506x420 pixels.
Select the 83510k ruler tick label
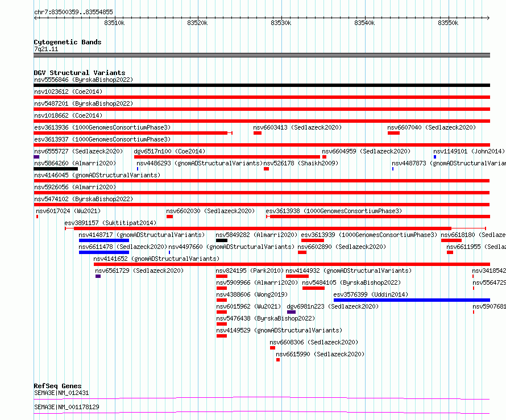(x=114, y=23)
